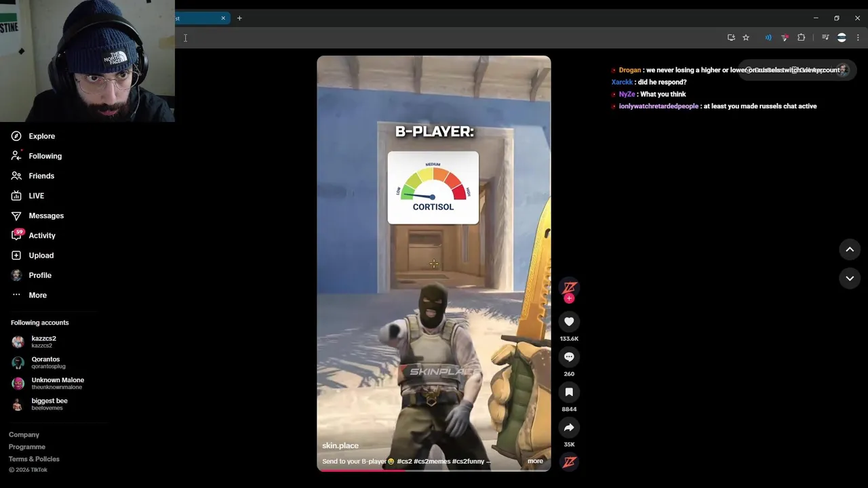Image resolution: width=868 pixels, height=488 pixels.
Task: Click the red-badged extension icon
Action: (x=785, y=38)
